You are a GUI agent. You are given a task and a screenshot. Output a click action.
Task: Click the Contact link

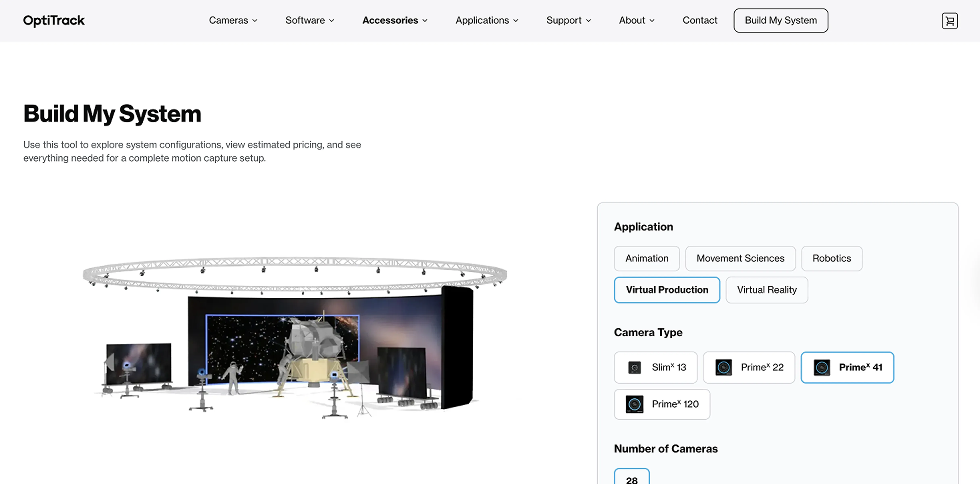[x=700, y=21]
